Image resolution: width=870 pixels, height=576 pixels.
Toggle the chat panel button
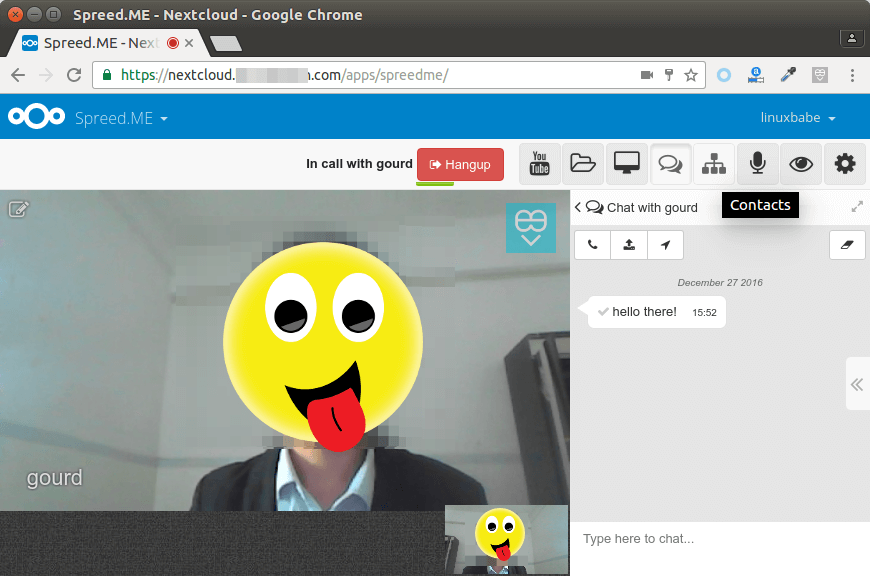pyautogui.click(x=670, y=164)
